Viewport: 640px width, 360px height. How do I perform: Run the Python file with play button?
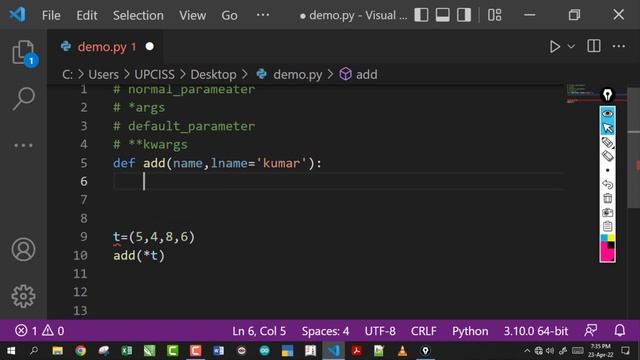(554, 47)
